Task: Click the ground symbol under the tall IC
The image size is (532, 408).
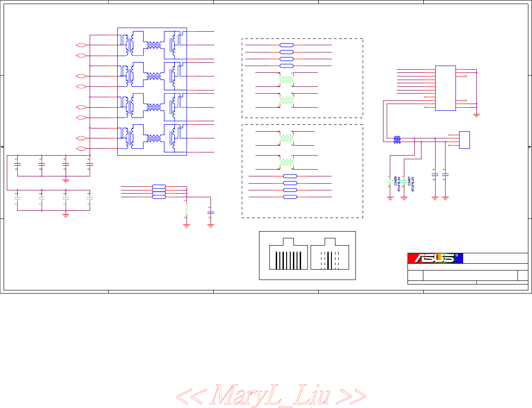Action: [x=476, y=115]
